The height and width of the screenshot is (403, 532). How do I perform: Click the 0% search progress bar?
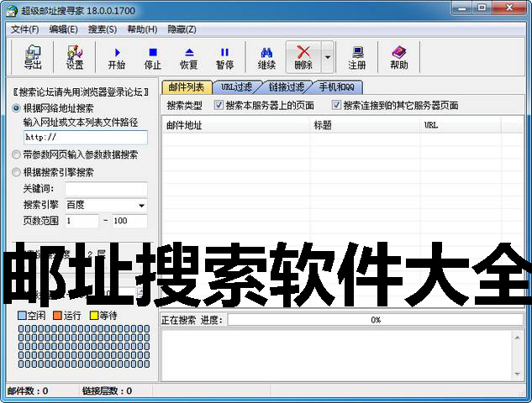[376, 320]
